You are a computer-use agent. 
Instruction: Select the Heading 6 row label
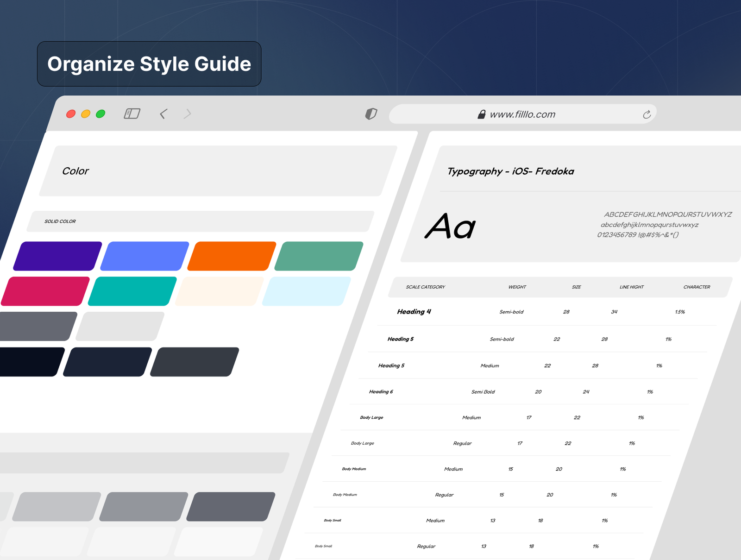click(381, 392)
